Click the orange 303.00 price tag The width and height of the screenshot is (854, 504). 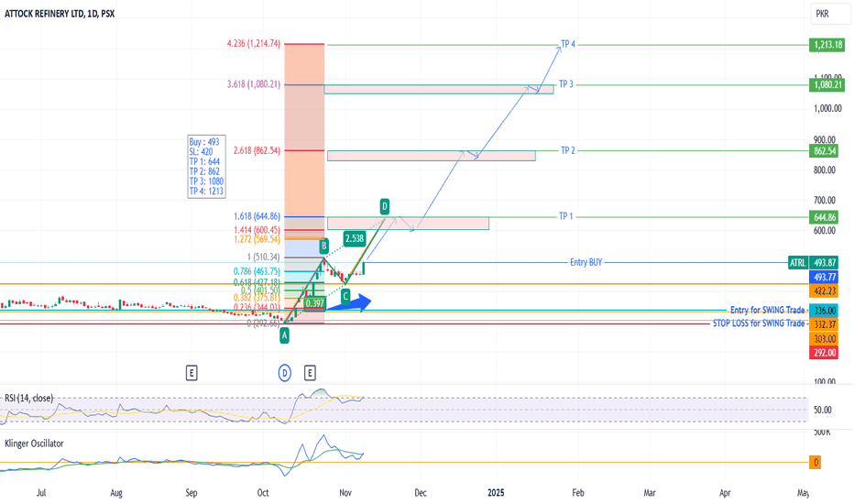point(824,339)
